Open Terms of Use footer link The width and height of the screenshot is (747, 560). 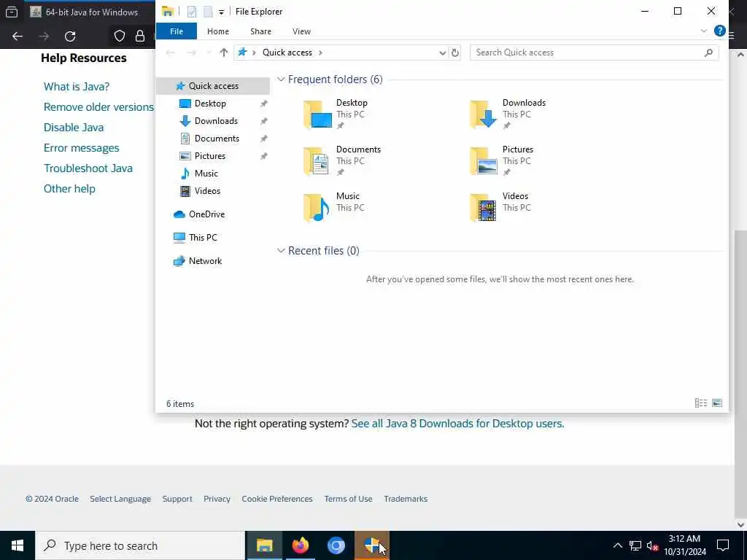click(348, 499)
